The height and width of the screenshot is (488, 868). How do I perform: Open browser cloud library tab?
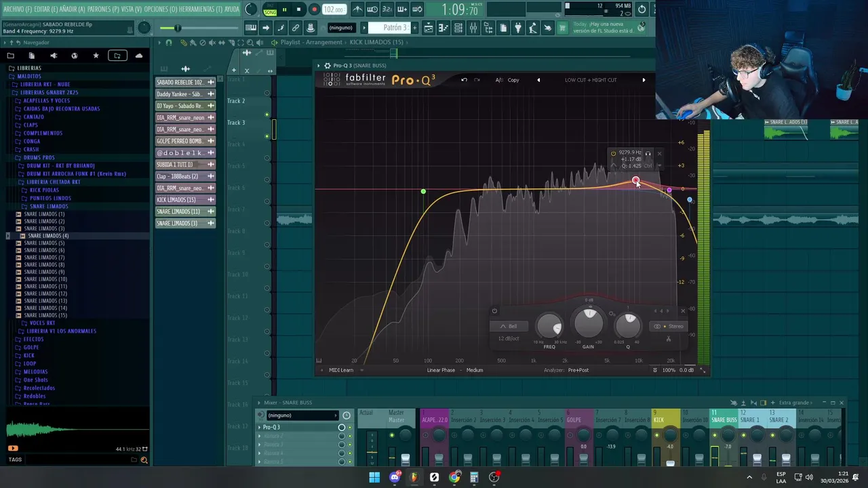(139, 56)
